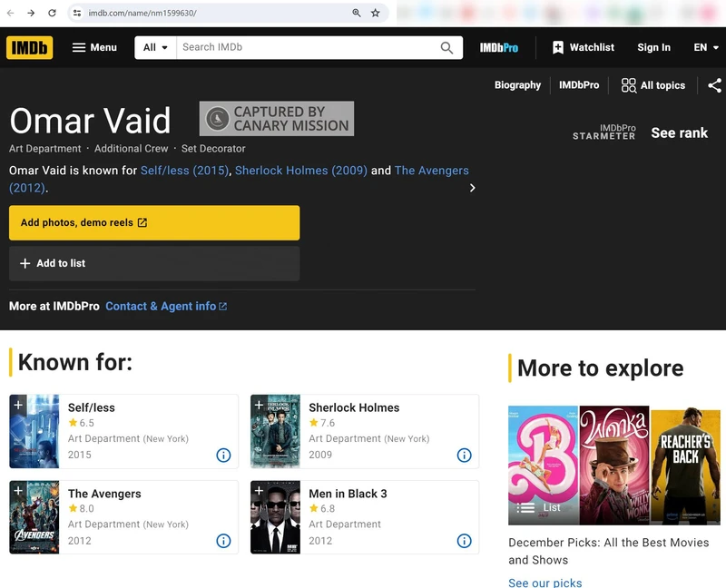Click See rank for STARmeter
Screen dimensions: 726x588
tap(679, 132)
